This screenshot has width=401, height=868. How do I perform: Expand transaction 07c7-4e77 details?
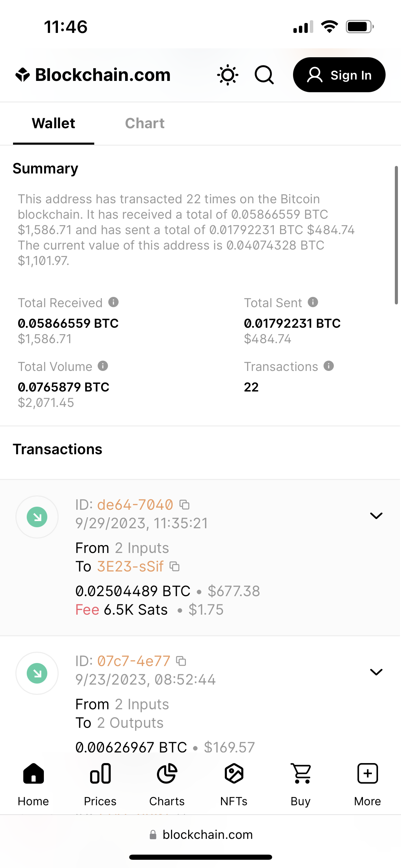tap(376, 672)
